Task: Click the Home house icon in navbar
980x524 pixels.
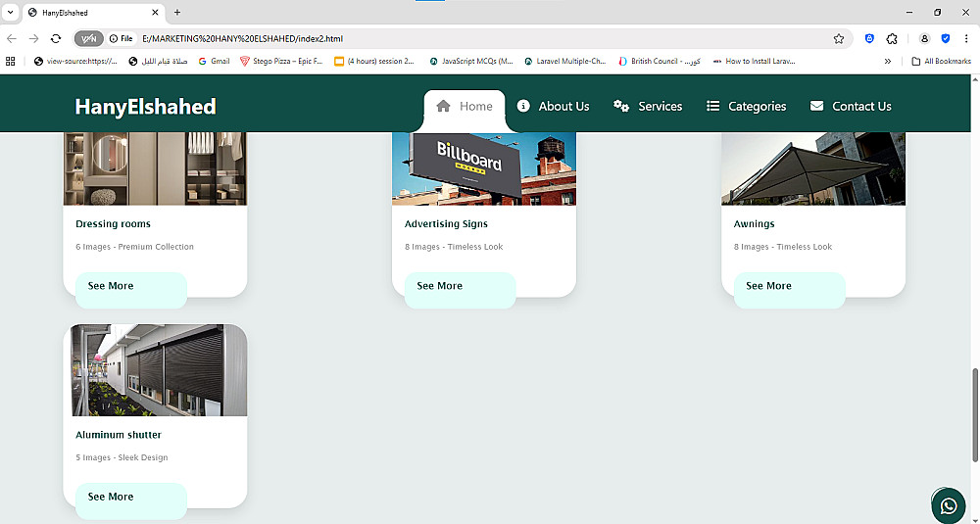Action: (443, 106)
